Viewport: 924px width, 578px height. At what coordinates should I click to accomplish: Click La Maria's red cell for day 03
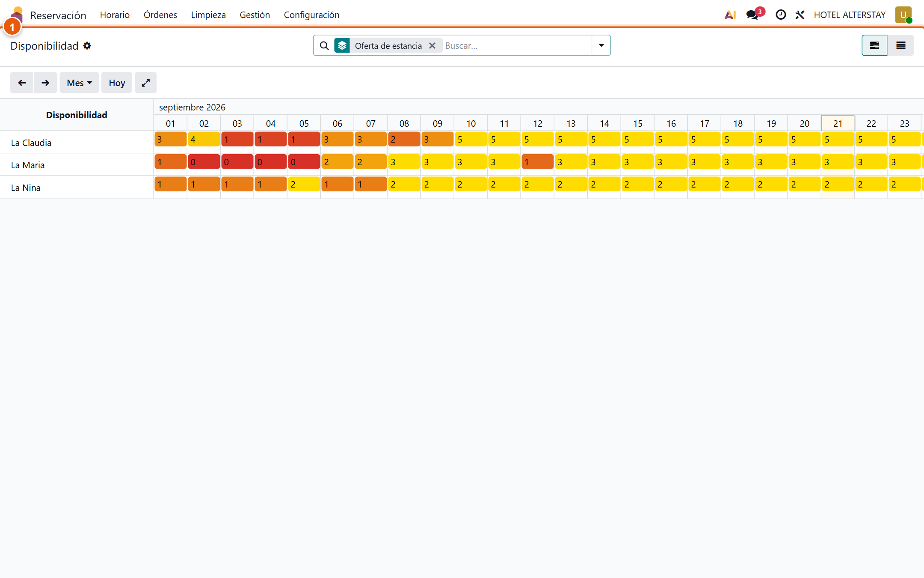click(x=237, y=162)
